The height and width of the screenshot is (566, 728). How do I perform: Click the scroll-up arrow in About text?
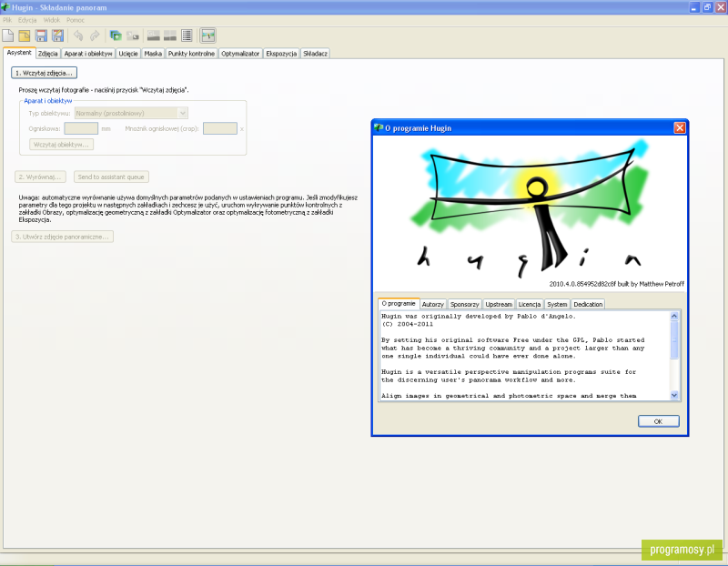[x=674, y=316]
